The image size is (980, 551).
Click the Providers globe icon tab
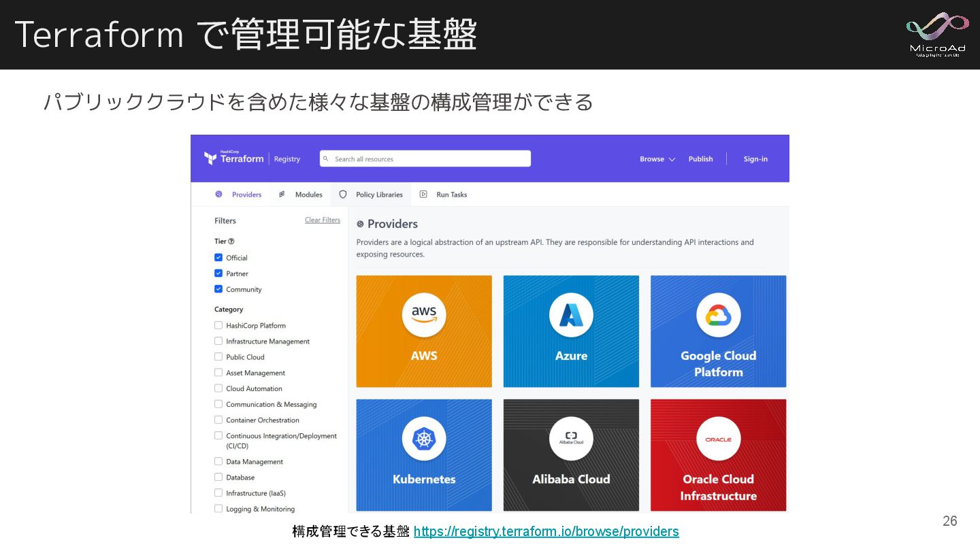[x=218, y=195]
